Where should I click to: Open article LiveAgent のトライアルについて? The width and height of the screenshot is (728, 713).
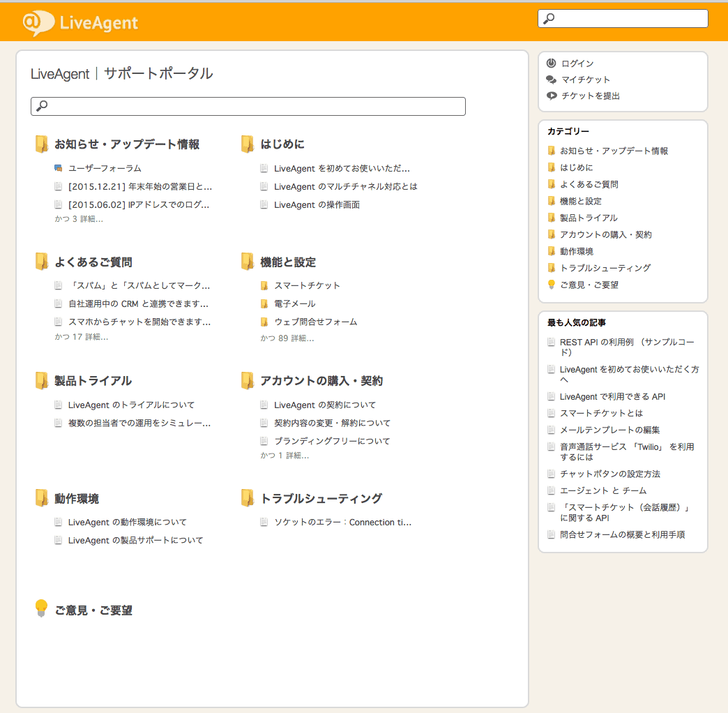[131, 405]
